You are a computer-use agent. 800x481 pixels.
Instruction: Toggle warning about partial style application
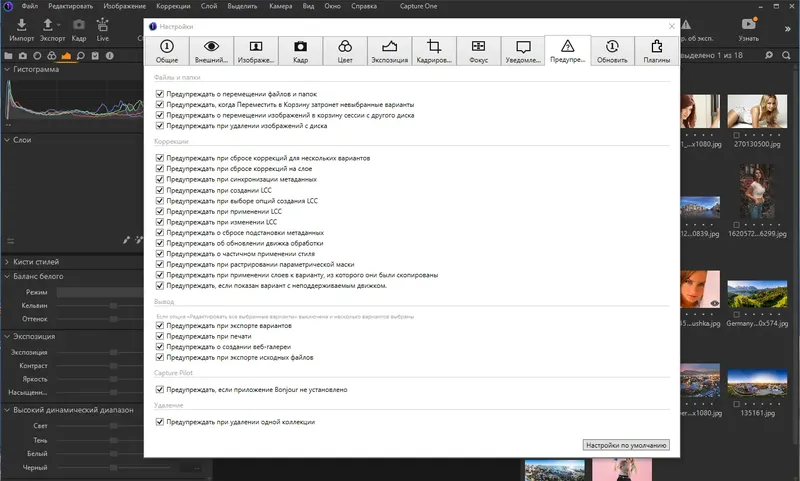[x=160, y=254]
